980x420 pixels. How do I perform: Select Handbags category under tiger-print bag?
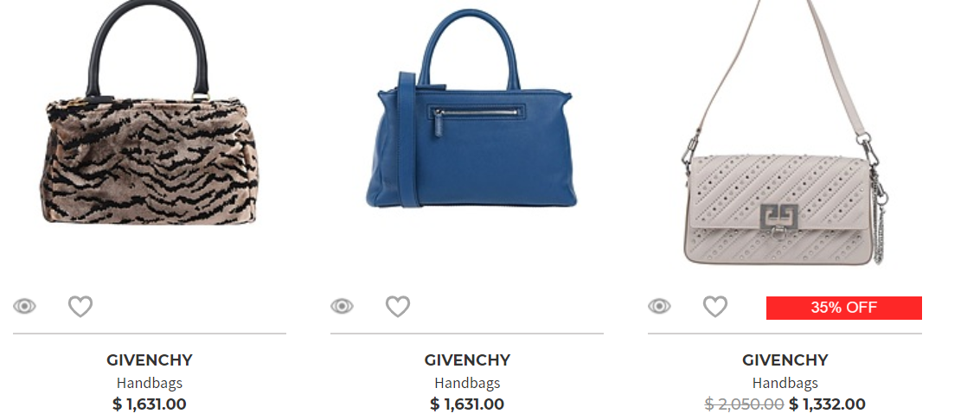click(150, 383)
